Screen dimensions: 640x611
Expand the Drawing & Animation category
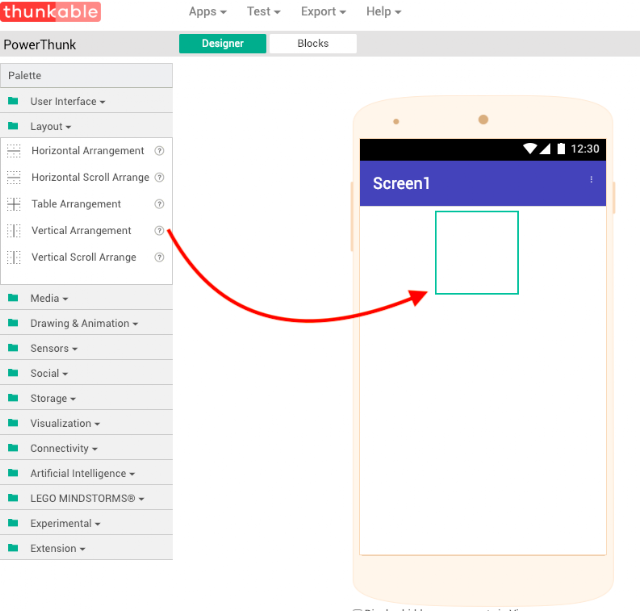pyautogui.click(x=86, y=323)
